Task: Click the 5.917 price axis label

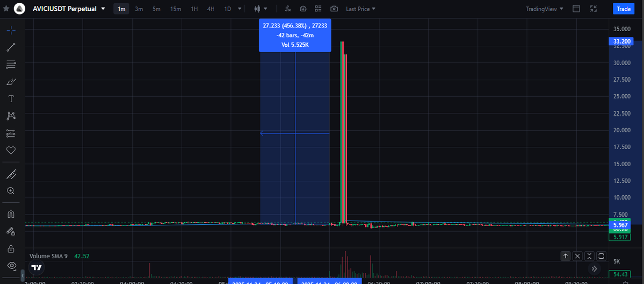Action: (x=620, y=238)
